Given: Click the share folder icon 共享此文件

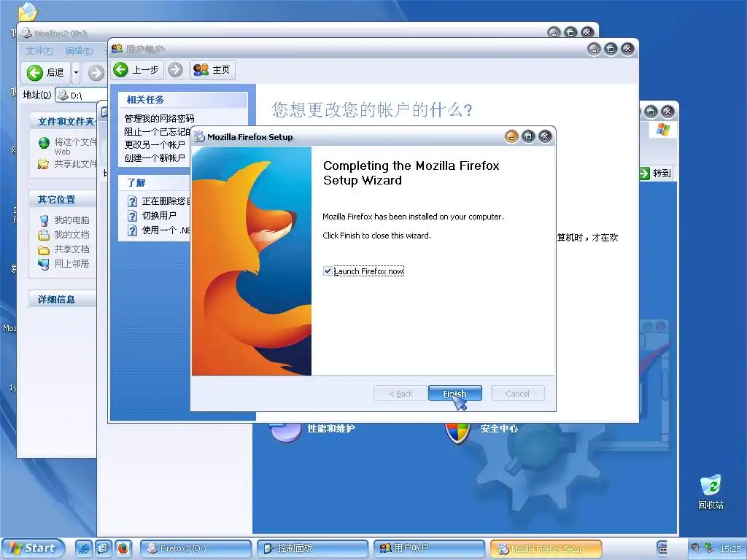Looking at the screenshot, I should (x=43, y=164).
